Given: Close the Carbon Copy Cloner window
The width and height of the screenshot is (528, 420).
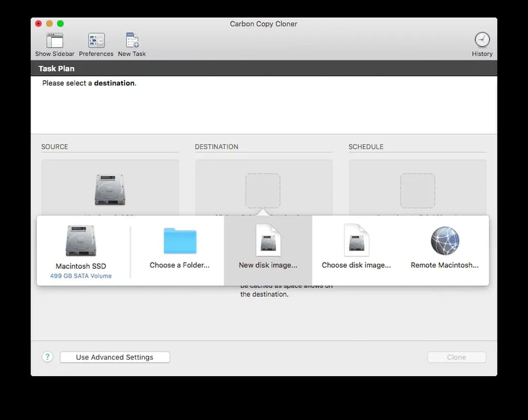Looking at the screenshot, I should click(x=38, y=24).
